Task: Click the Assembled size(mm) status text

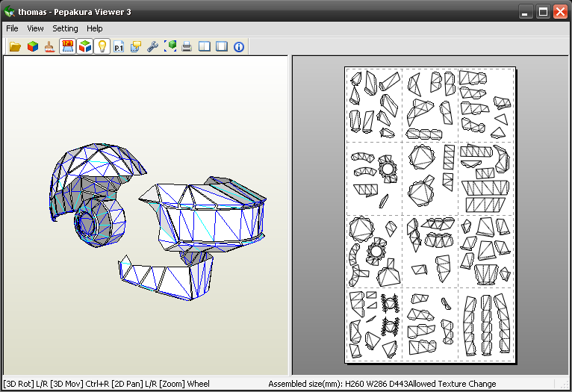Action: point(338,384)
